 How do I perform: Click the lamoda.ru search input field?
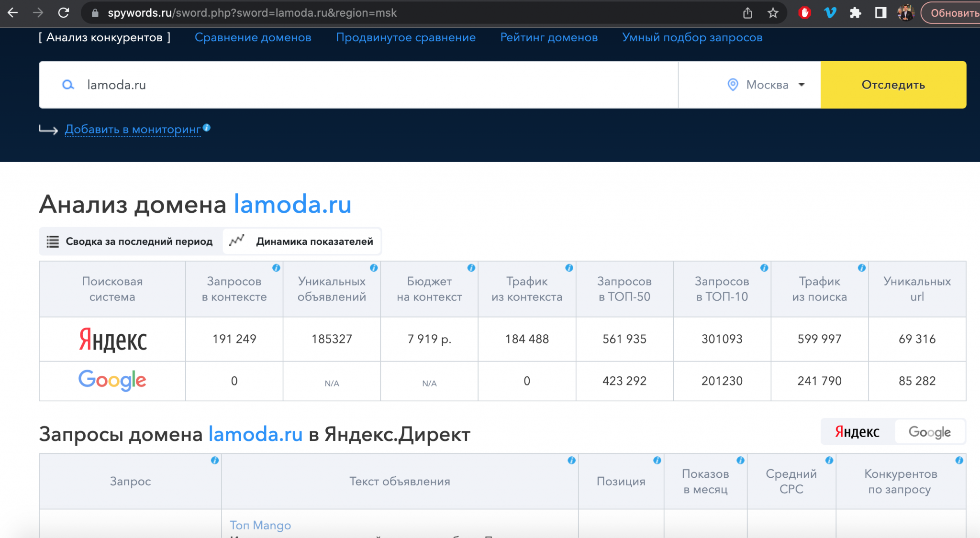pyautogui.click(x=358, y=85)
